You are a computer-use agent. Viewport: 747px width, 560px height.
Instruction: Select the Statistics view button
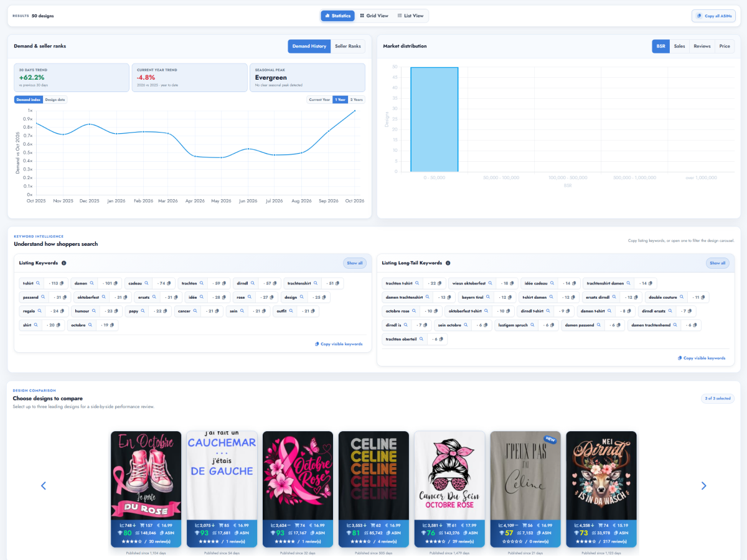(337, 16)
